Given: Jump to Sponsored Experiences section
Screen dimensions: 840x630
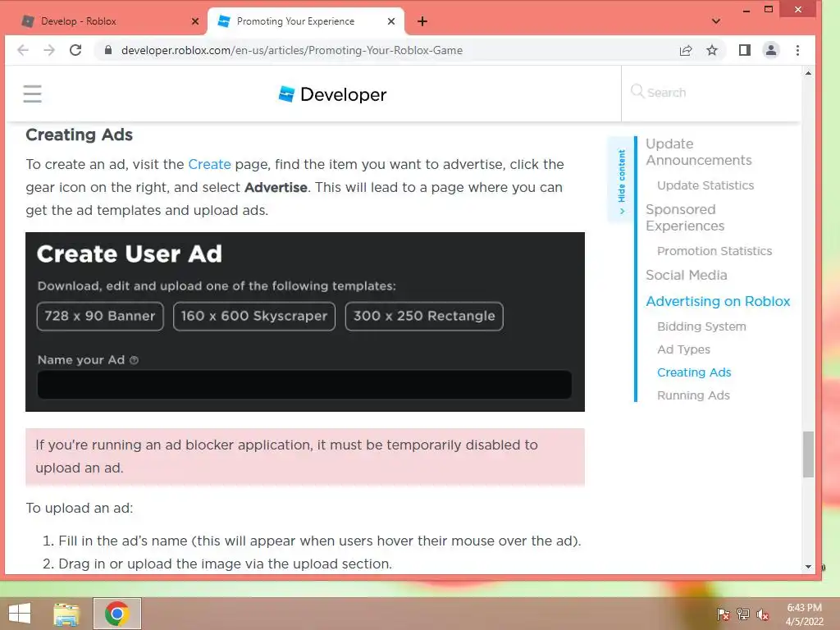Looking at the screenshot, I should (685, 217).
